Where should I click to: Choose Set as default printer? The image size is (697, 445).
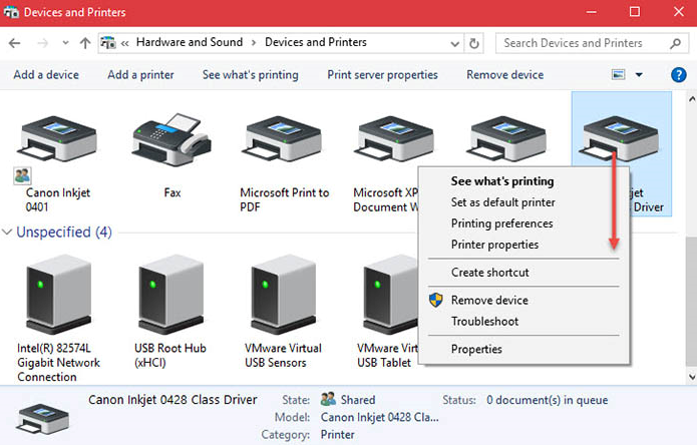coord(502,203)
